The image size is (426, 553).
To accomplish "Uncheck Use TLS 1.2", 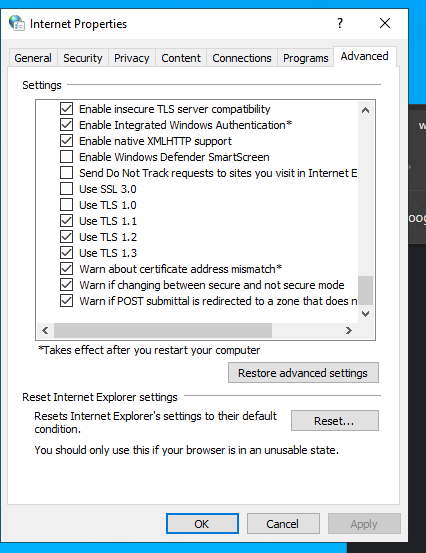I will (66, 237).
